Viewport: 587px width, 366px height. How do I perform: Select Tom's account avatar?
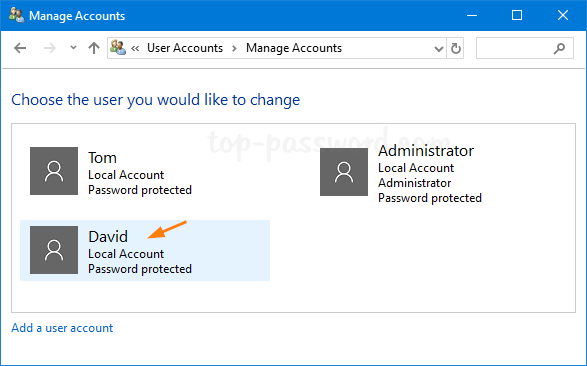54,171
